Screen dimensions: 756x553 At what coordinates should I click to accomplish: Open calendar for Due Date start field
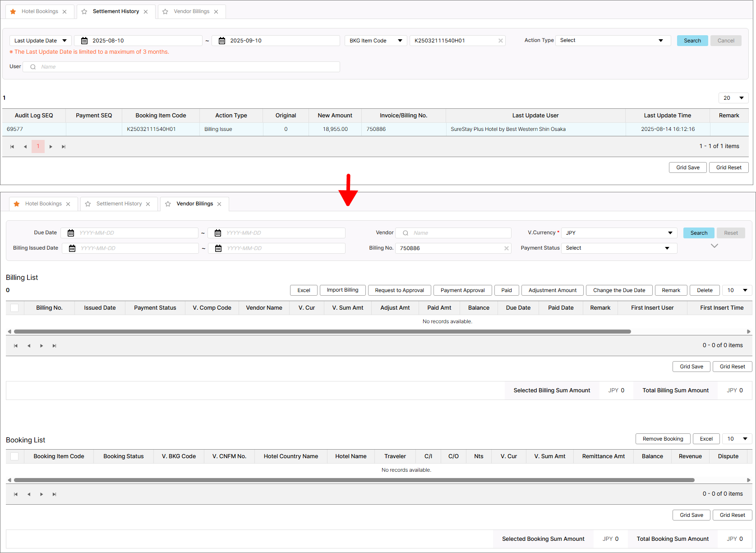[71, 233]
